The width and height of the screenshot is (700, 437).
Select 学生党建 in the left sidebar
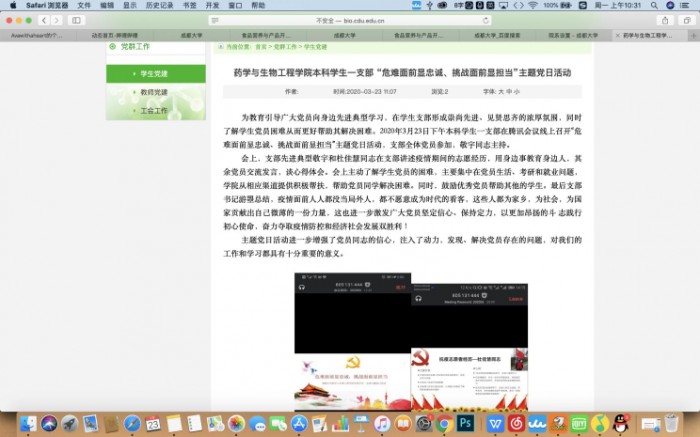click(x=155, y=74)
